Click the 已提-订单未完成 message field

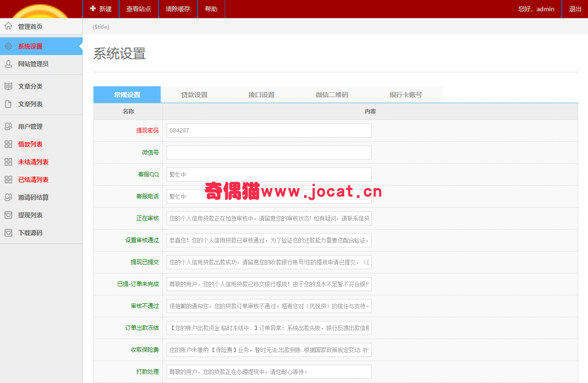click(x=269, y=284)
